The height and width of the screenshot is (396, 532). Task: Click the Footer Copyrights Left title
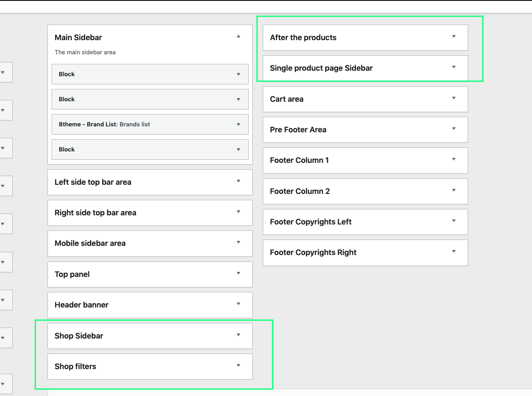pos(311,222)
